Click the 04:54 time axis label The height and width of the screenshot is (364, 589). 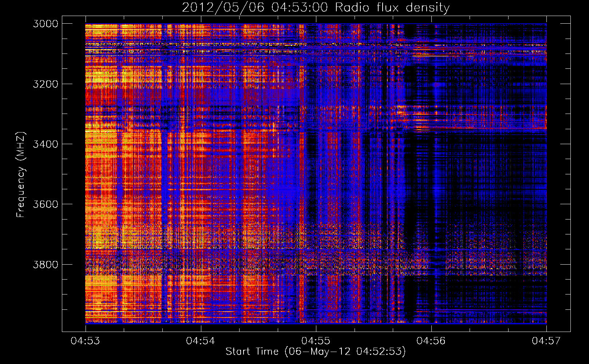click(201, 341)
